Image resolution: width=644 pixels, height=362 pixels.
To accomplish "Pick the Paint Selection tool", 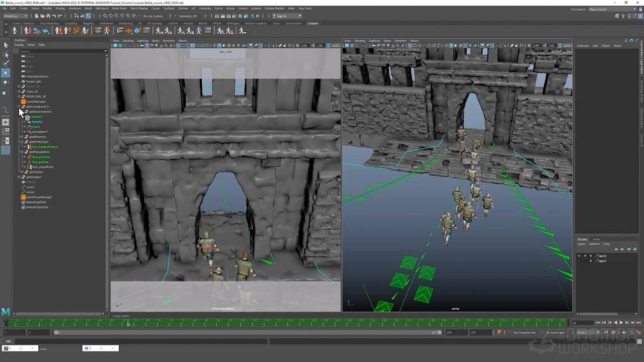I will click(x=6, y=63).
